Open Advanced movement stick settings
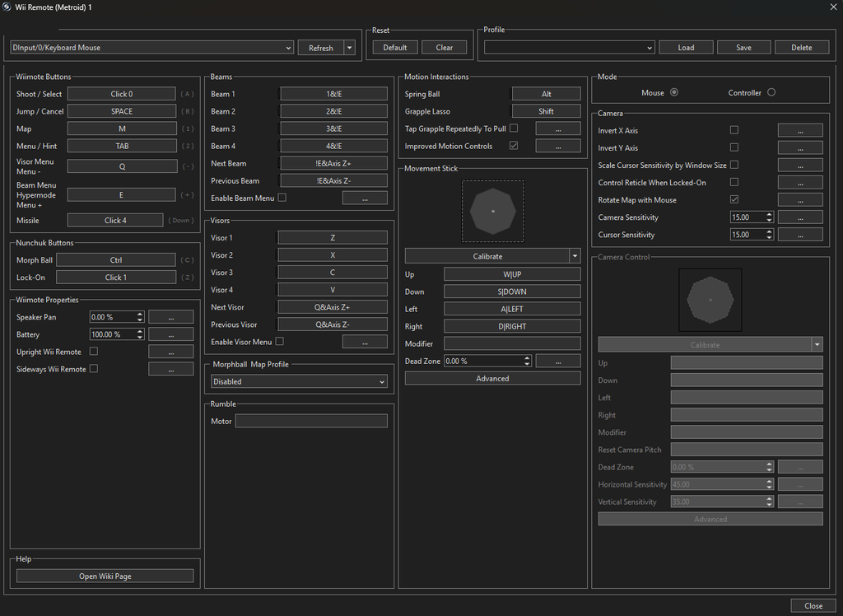The image size is (843, 616). pyautogui.click(x=492, y=379)
